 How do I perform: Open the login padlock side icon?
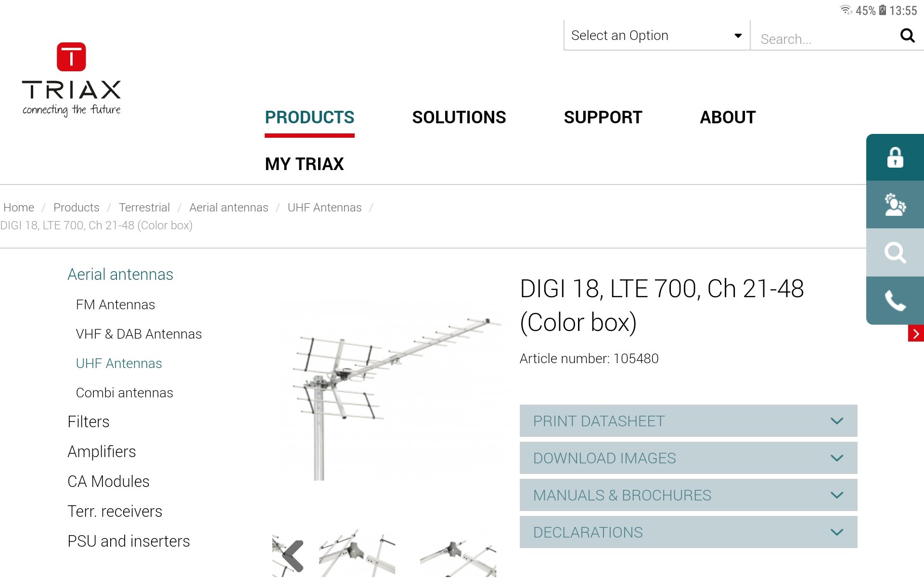click(895, 158)
